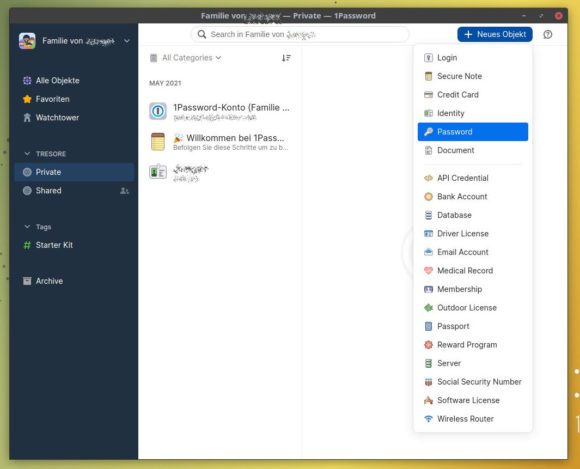This screenshot has width=580, height=469.
Task: Click the Favoriten star icon
Action: (x=27, y=99)
